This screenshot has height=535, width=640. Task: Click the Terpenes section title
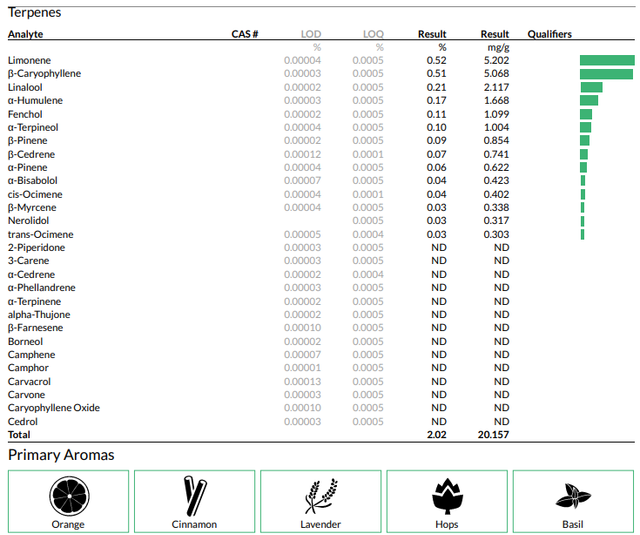(35, 13)
